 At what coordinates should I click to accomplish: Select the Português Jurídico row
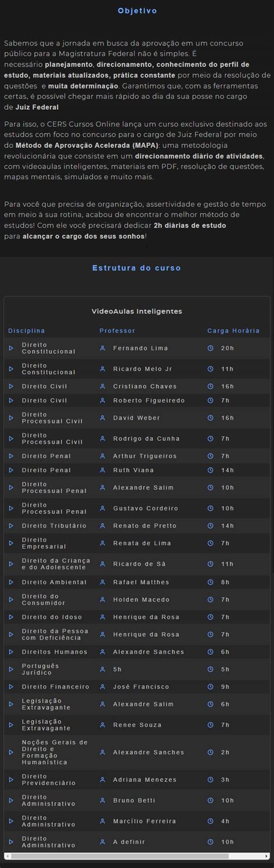(136, 669)
